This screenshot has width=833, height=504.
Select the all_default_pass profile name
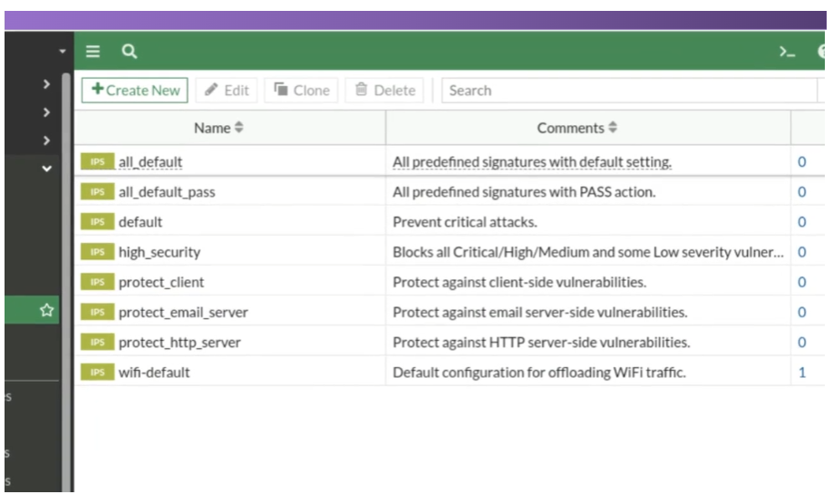(167, 192)
